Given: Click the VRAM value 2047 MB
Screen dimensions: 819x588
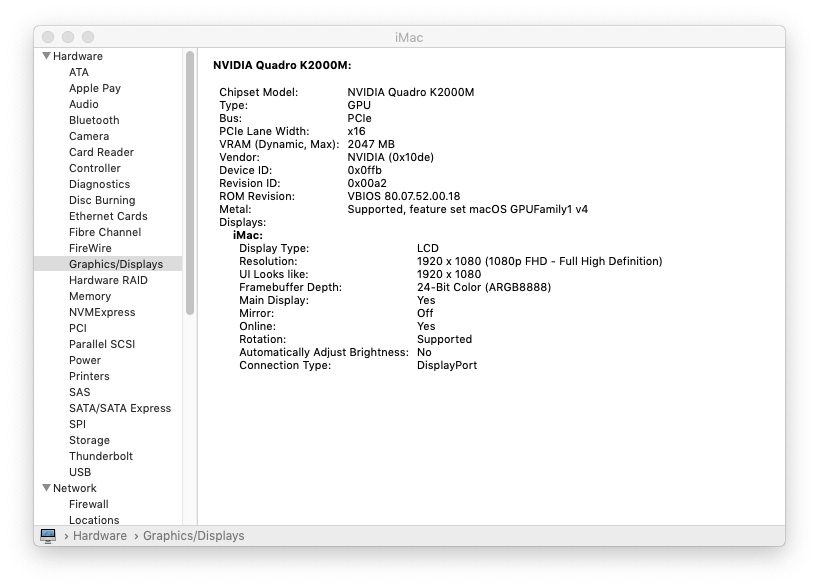Looking at the screenshot, I should click(x=371, y=145).
